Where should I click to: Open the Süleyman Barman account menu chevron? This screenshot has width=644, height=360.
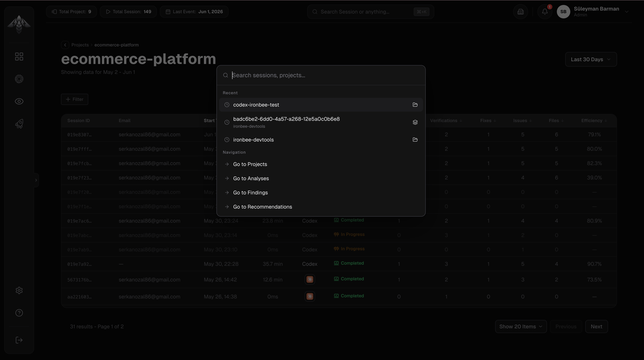pos(627,12)
